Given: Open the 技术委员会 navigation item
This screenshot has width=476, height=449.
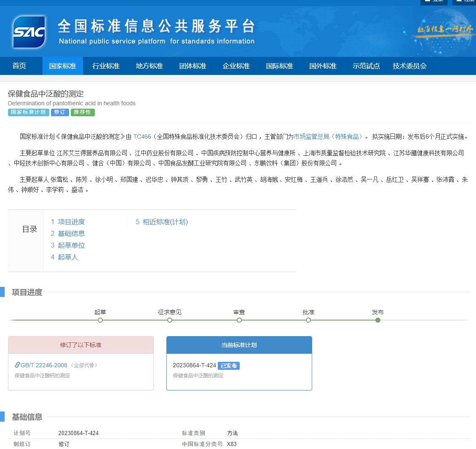Looking at the screenshot, I should click(x=410, y=66).
